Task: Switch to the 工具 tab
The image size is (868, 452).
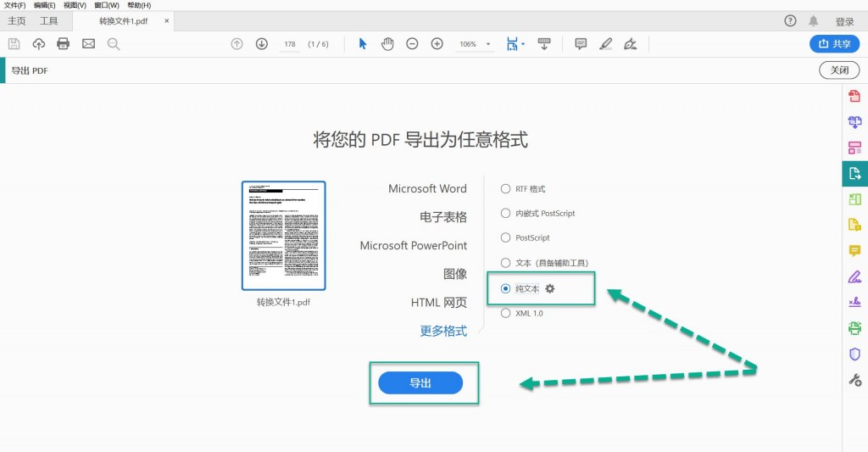Action: (48, 21)
